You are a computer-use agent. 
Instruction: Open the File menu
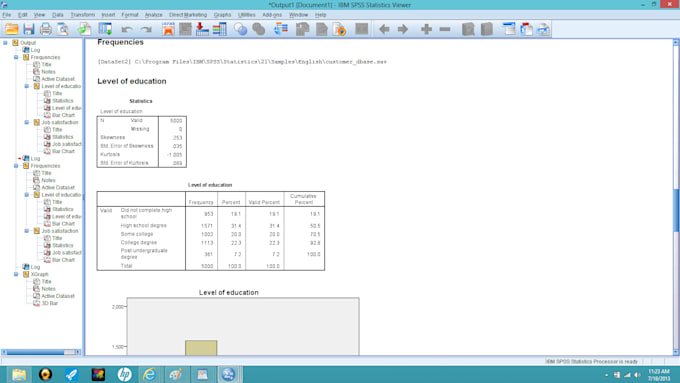(7, 15)
